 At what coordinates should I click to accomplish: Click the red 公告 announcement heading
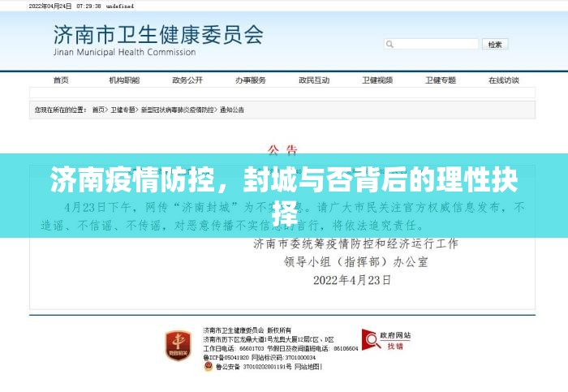[283, 149]
